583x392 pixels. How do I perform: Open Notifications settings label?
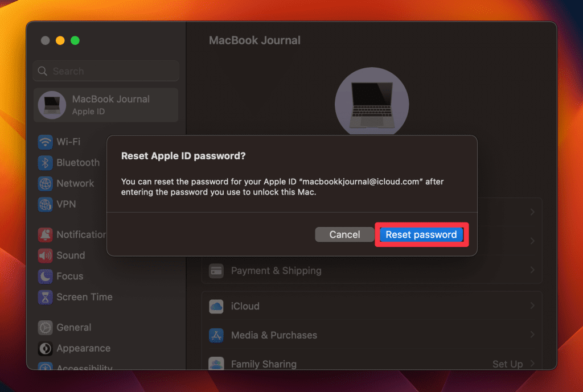click(81, 234)
